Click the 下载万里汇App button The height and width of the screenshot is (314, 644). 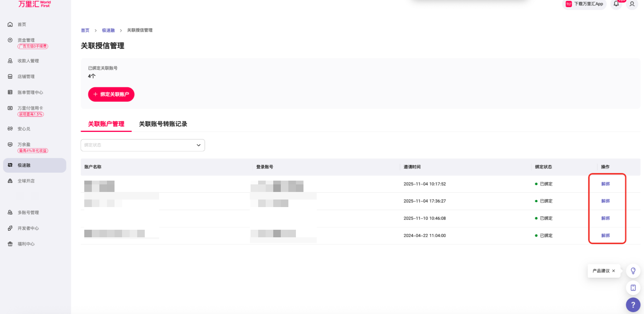click(x=584, y=4)
